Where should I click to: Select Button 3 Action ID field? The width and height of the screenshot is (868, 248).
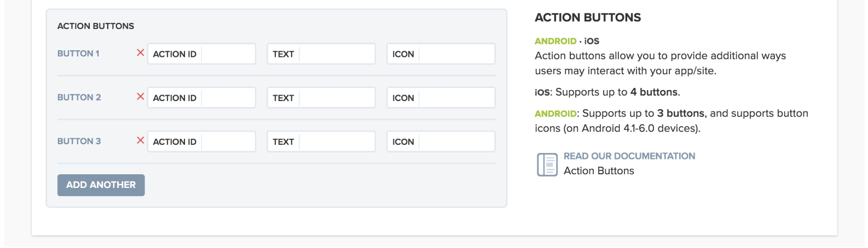pyautogui.click(x=201, y=141)
